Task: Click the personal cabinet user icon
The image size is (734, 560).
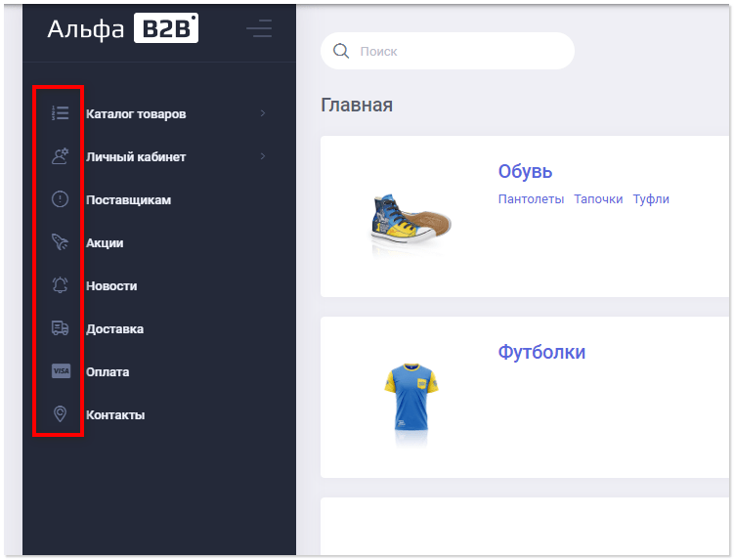Action: coord(60,156)
